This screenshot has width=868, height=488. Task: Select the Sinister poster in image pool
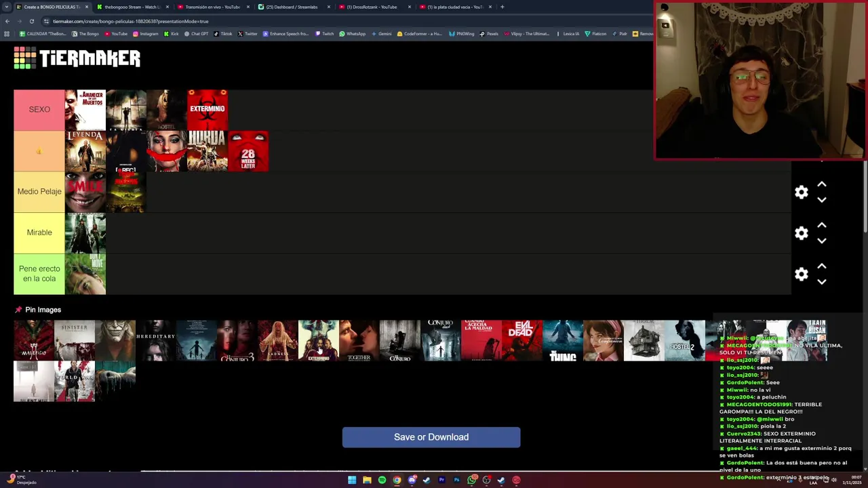[x=75, y=340]
